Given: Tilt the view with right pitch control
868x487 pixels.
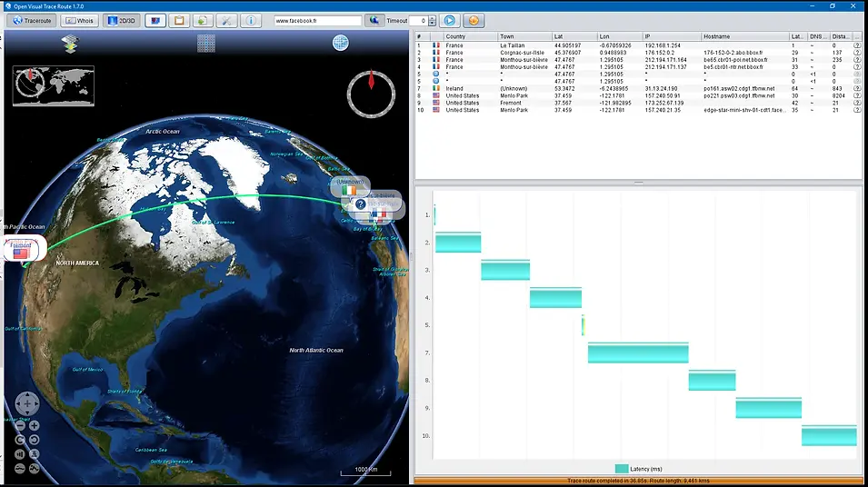Looking at the screenshot, I should (34, 453).
